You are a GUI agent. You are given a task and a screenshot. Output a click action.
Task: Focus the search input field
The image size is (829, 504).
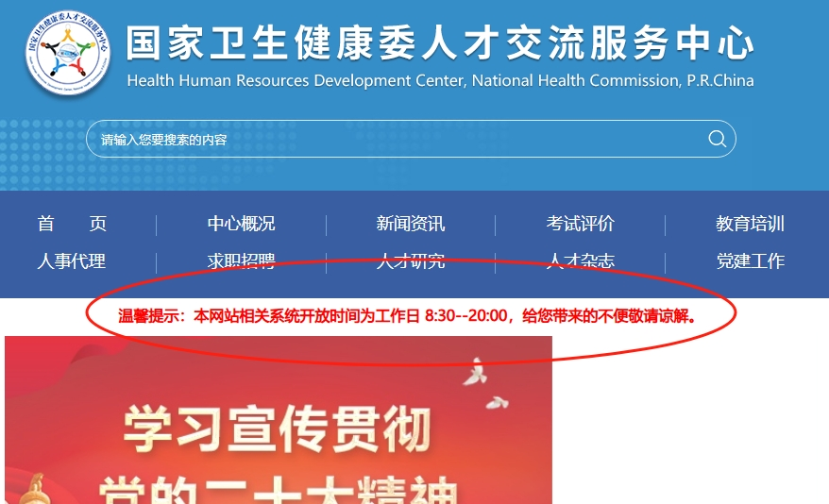coord(411,139)
